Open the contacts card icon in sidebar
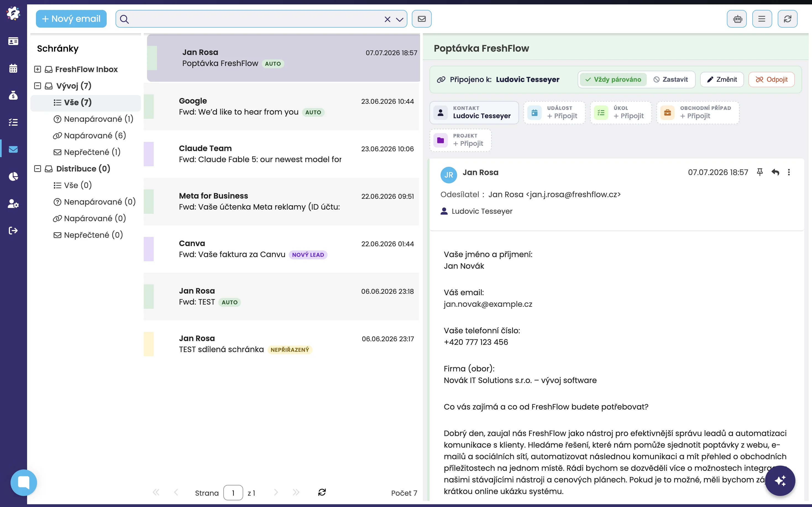Image resolution: width=812 pixels, height=507 pixels. [13, 41]
